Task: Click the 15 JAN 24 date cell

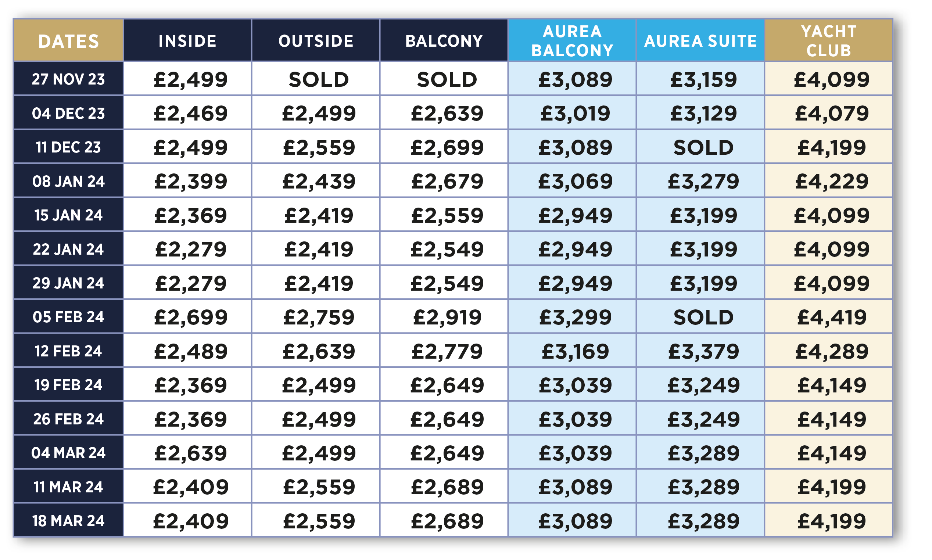Action: (68, 214)
